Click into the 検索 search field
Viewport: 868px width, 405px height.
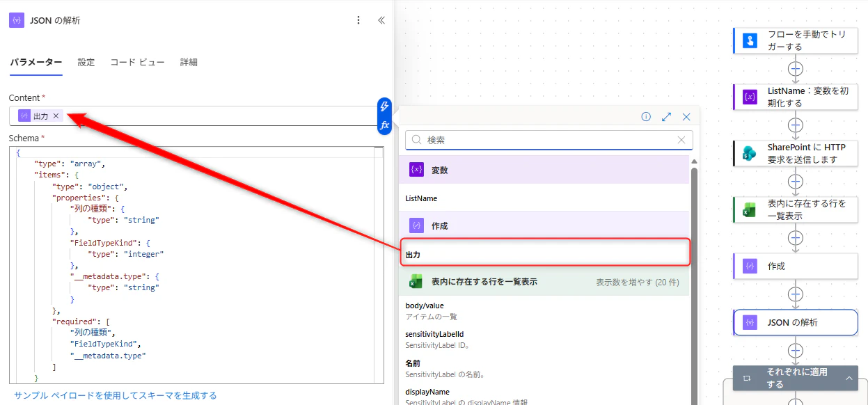pos(549,140)
